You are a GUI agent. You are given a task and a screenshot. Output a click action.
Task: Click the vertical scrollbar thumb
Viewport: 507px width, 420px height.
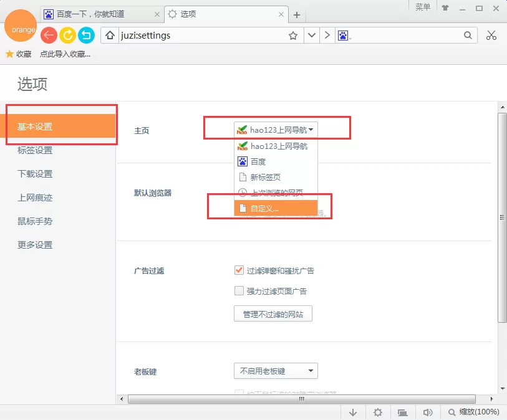(502, 217)
